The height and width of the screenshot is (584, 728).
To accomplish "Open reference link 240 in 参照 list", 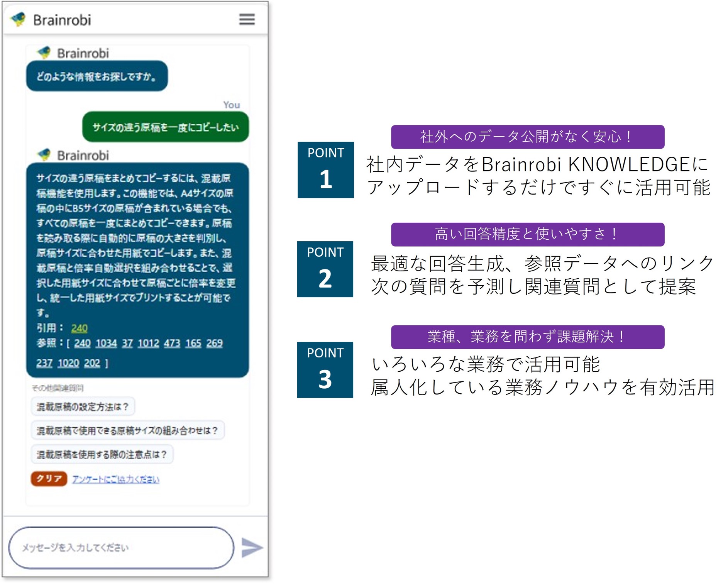I will click(82, 343).
